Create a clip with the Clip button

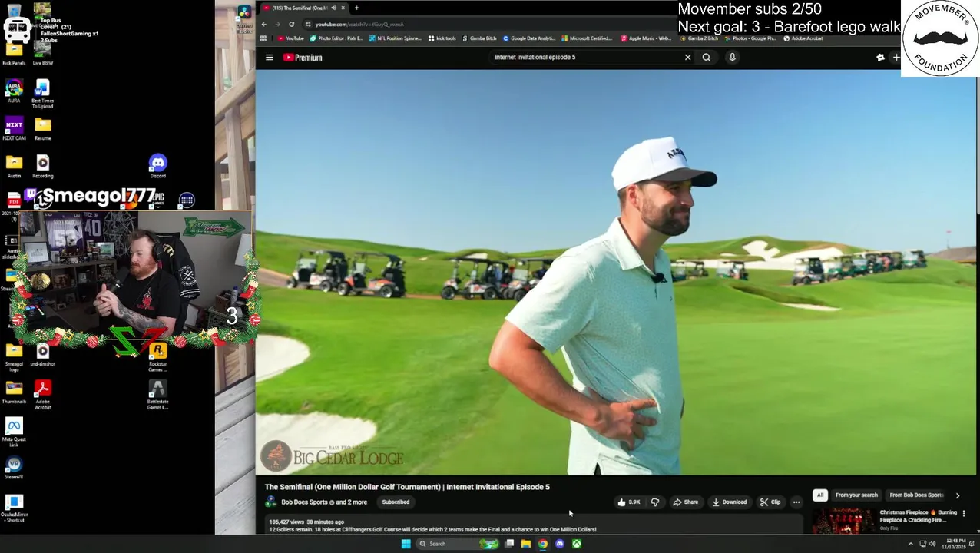tap(770, 502)
